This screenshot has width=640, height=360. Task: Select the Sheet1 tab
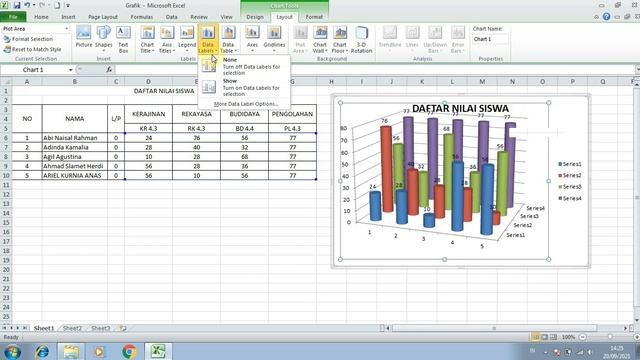pos(44,328)
